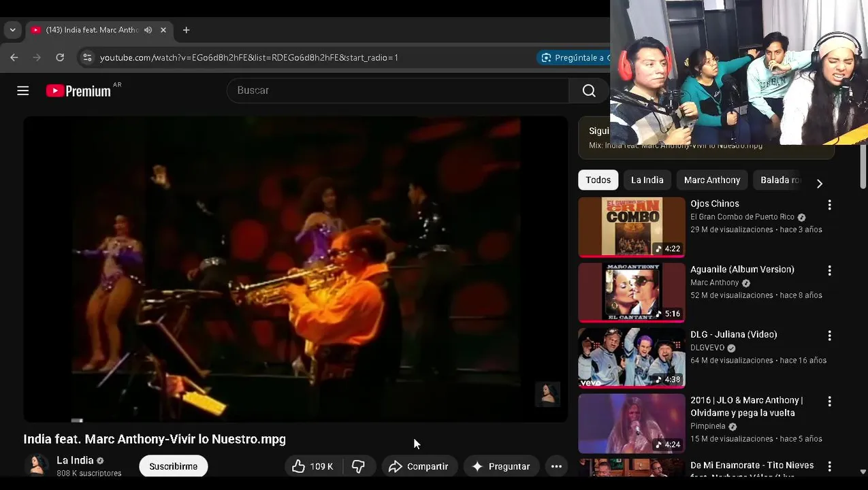Open the Preguntar AI button
Viewport: 868px width, 490px height.
point(501,466)
